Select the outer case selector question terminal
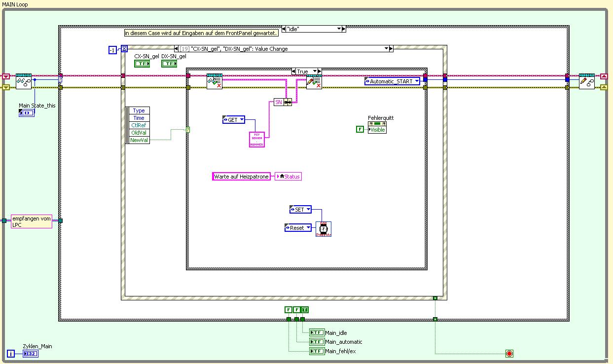 pos(60,79)
